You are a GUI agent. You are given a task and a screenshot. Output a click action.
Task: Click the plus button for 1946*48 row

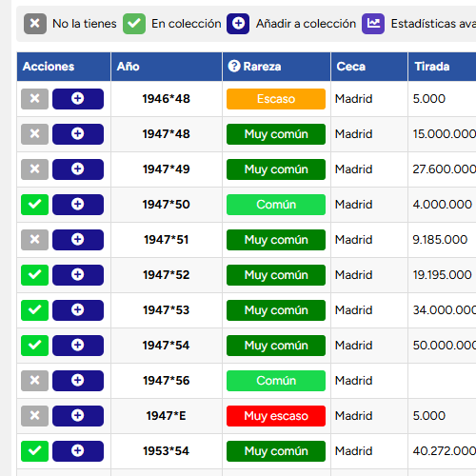[78, 99]
